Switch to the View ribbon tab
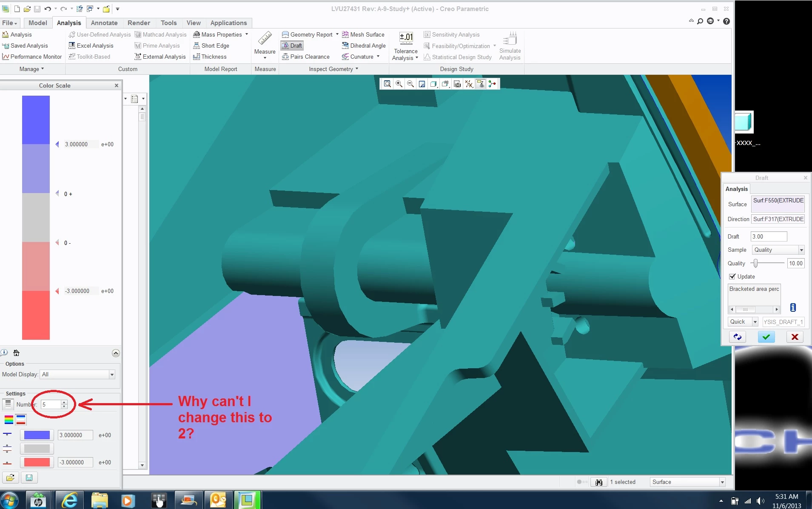The image size is (812, 509). click(x=194, y=23)
